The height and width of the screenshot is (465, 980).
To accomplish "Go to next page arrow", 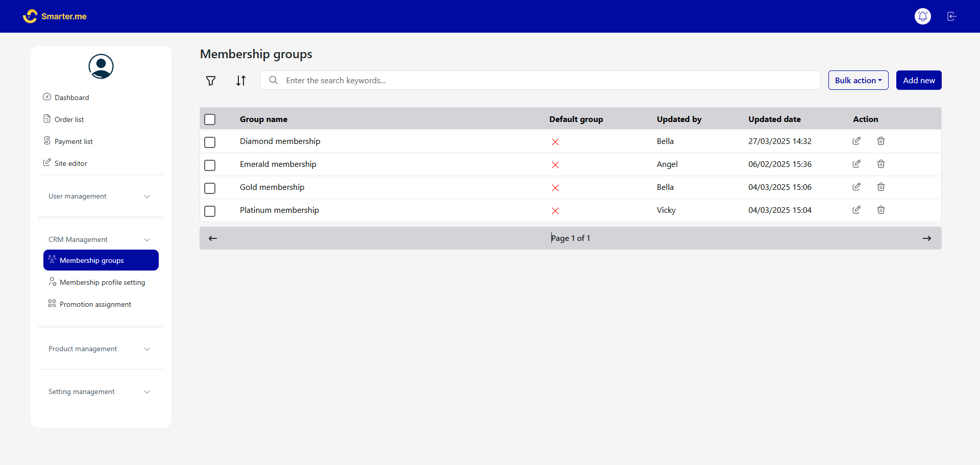I will tap(926, 238).
